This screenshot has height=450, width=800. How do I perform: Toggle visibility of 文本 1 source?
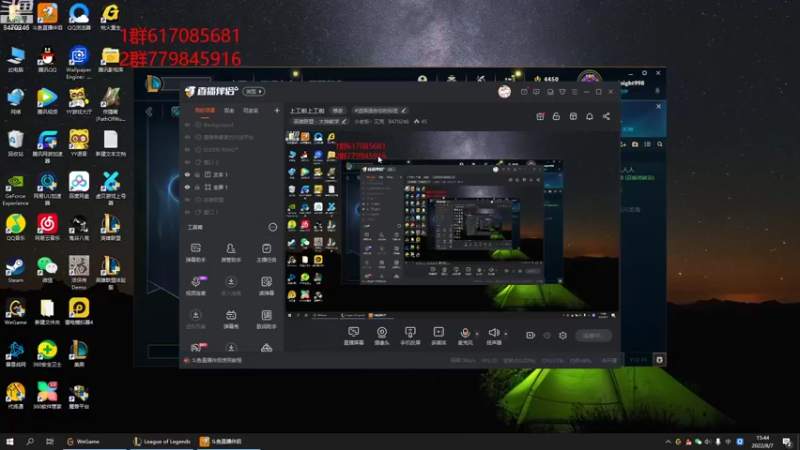pyautogui.click(x=187, y=174)
